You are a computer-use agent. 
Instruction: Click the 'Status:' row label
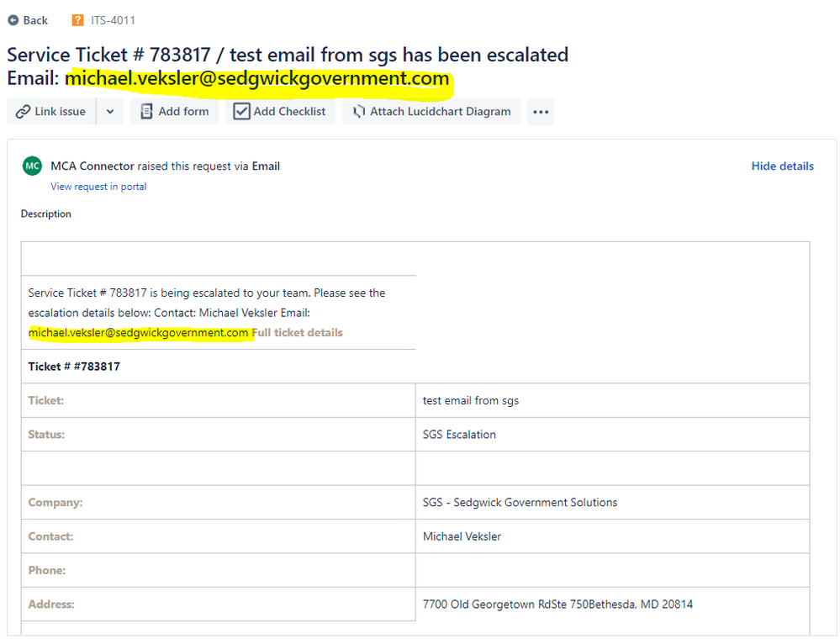coord(46,435)
